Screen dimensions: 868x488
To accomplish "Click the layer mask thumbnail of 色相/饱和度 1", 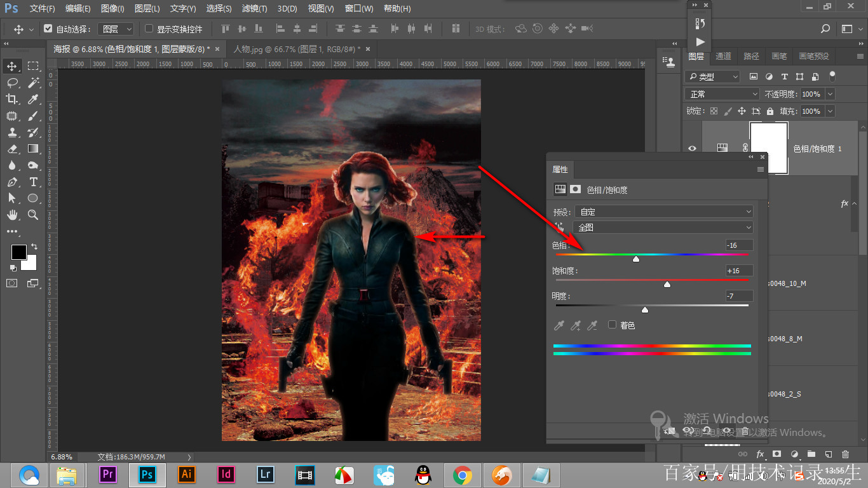I will click(769, 148).
